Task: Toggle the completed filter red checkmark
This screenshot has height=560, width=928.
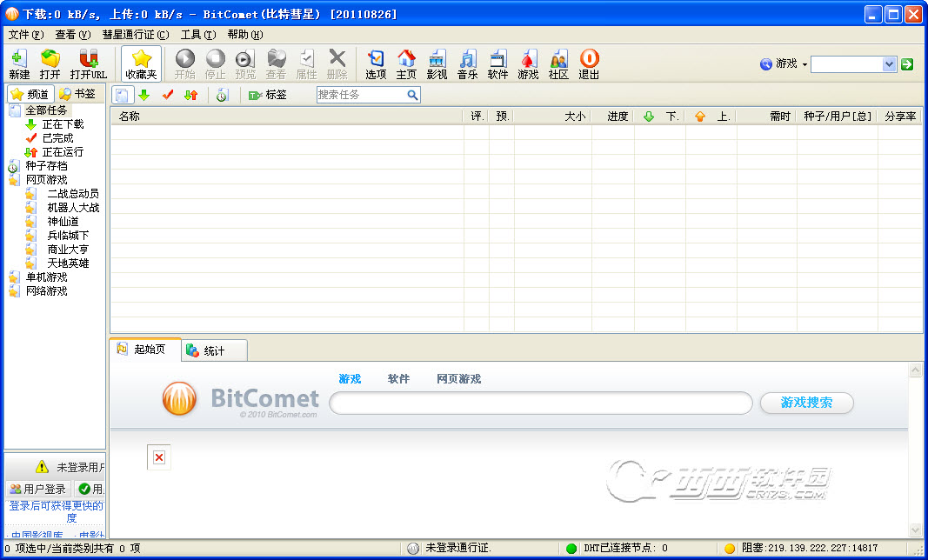Action: click(x=168, y=95)
